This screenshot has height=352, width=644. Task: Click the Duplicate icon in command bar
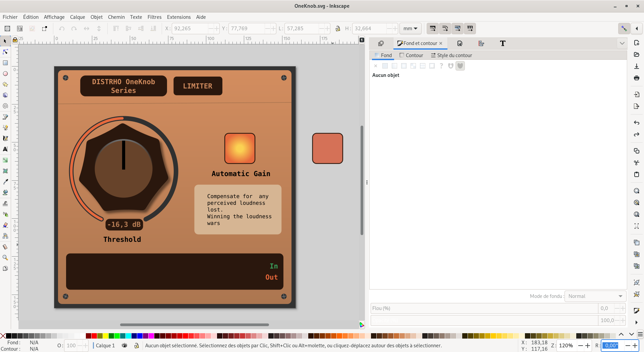click(637, 243)
